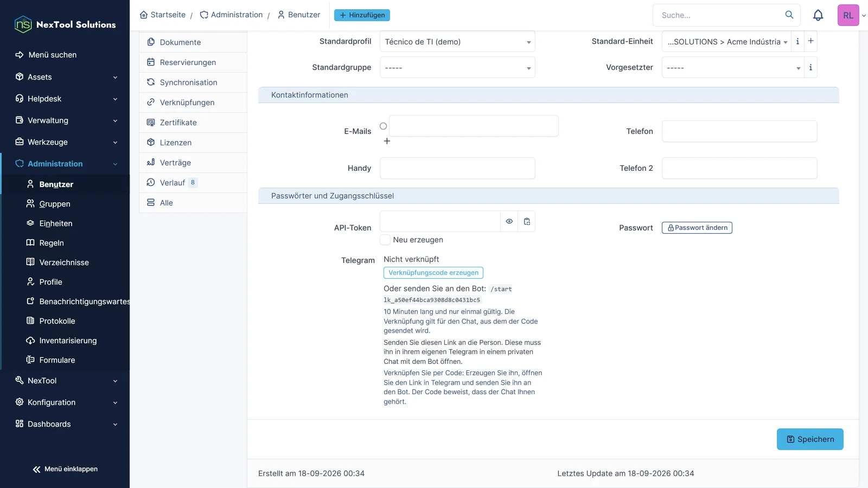Open the Standardgruppe dropdown
This screenshot has height=488, width=868.
(x=457, y=67)
